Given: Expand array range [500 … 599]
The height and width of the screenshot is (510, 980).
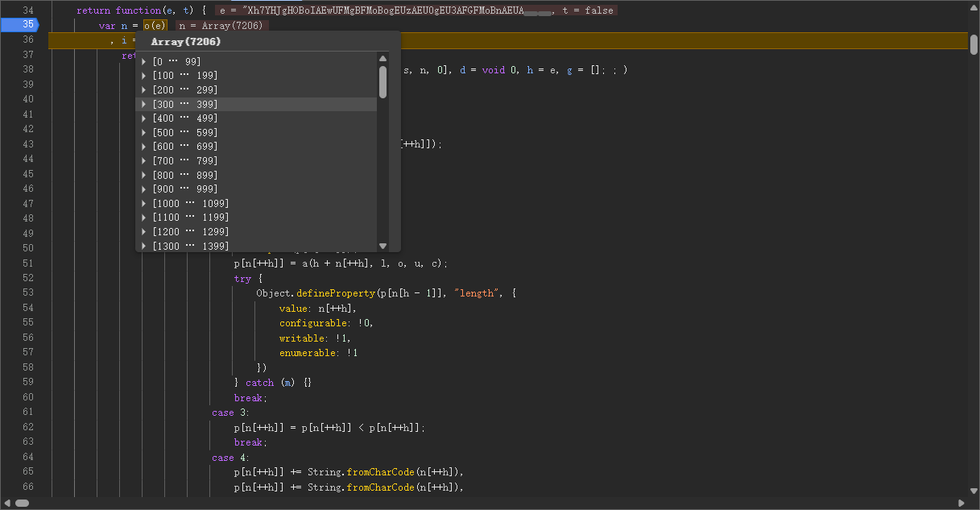Looking at the screenshot, I should [144, 133].
